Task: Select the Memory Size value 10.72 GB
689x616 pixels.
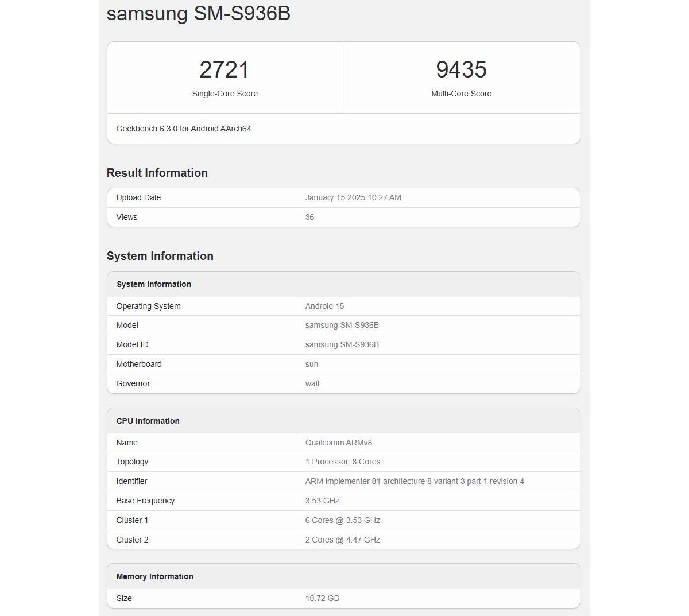Action: click(322, 598)
